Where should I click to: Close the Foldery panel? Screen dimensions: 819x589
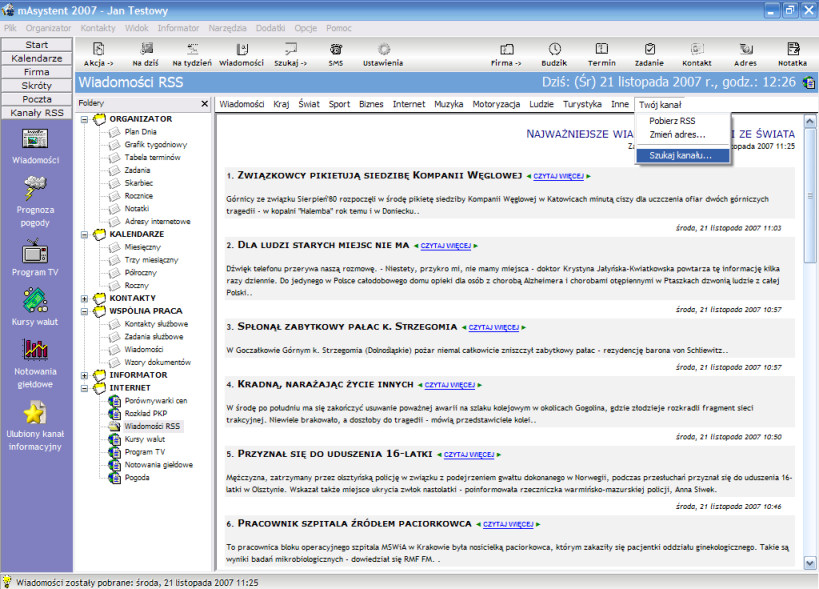click(205, 104)
